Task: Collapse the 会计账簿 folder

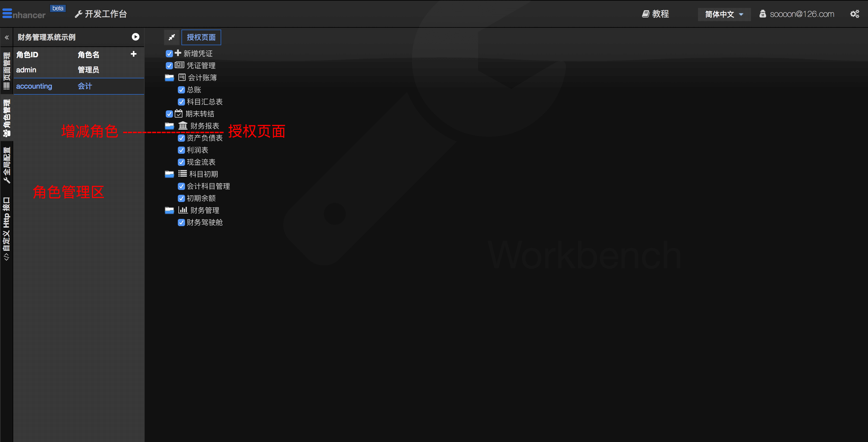Action: click(x=169, y=78)
